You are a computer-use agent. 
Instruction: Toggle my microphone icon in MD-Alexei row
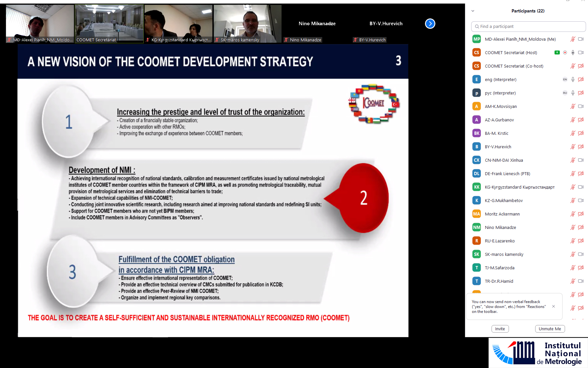(573, 39)
